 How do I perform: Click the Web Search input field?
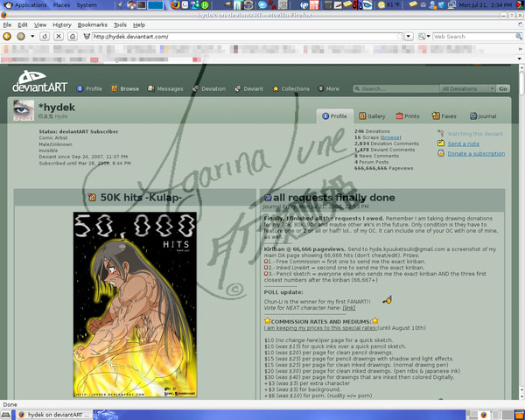click(473, 36)
